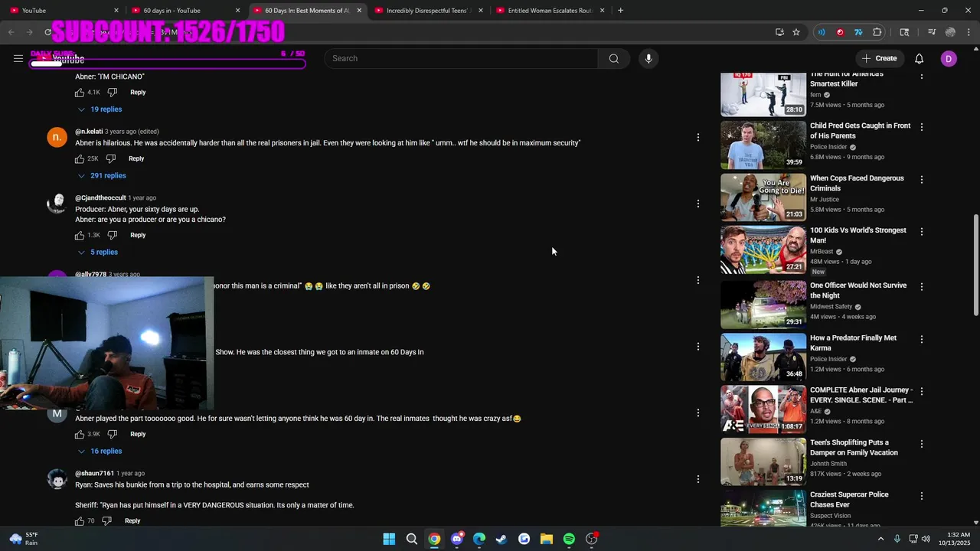Open options menu for @shaun7161 comment
980x551 pixels.
pos(697,479)
